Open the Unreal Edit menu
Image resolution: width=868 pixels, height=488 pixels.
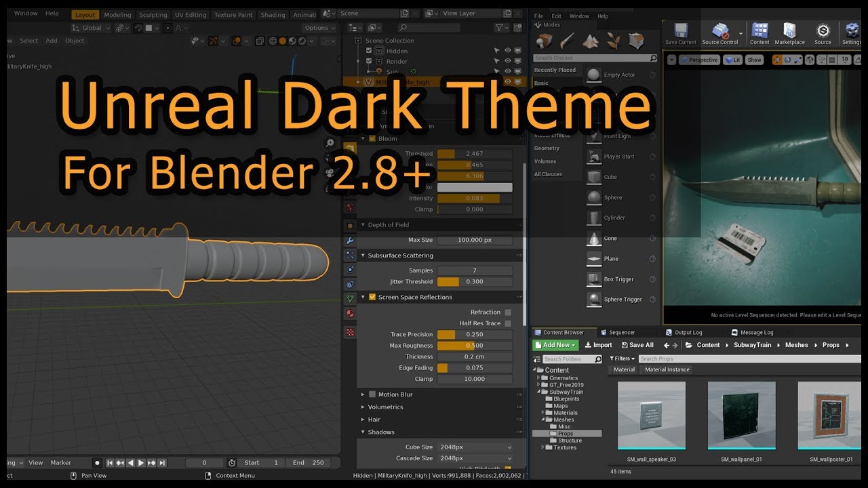556,16
